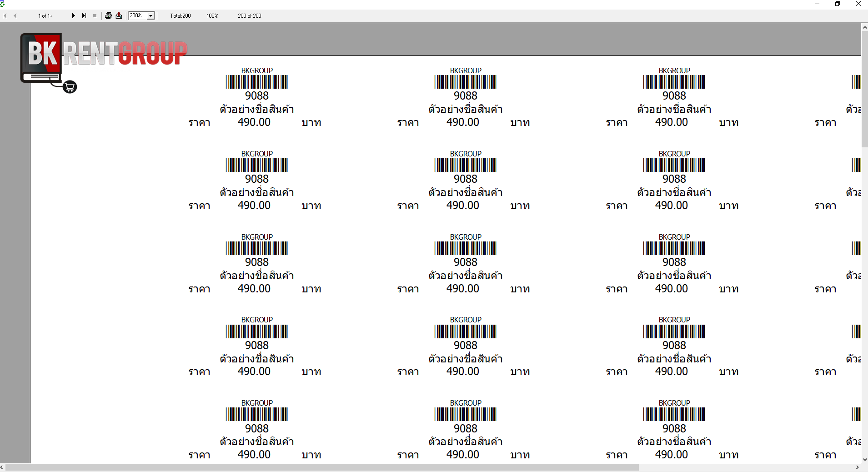Viewport: 868px width, 472px height.
Task: Click the application icon in title bar
Action: 2,4
